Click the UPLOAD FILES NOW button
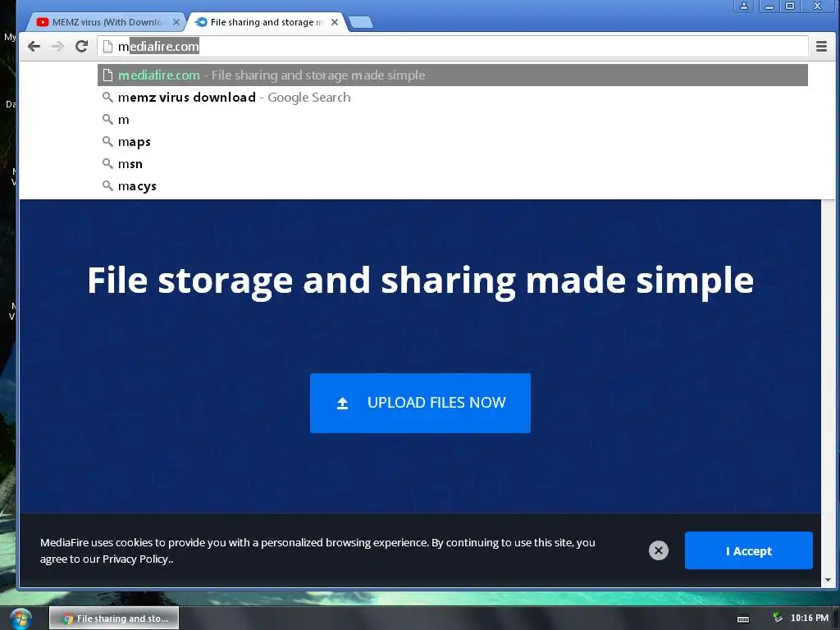This screenshot has height=630, width=840. [420, 403]
